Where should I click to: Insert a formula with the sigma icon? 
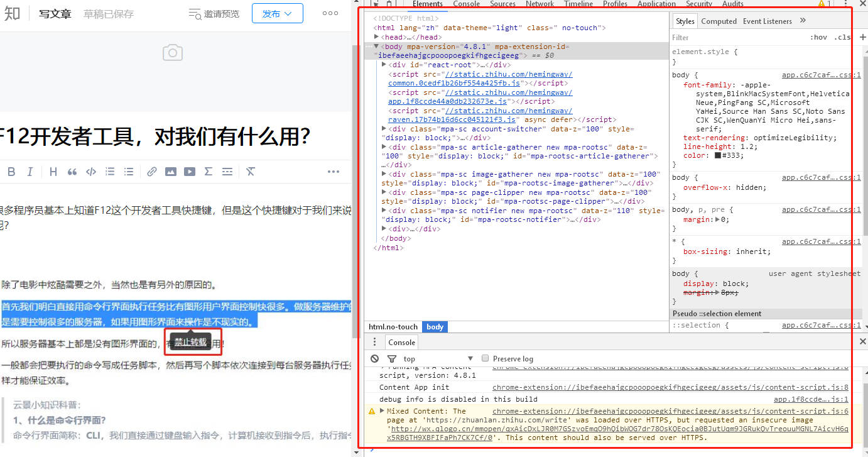(x=208, y=171)
